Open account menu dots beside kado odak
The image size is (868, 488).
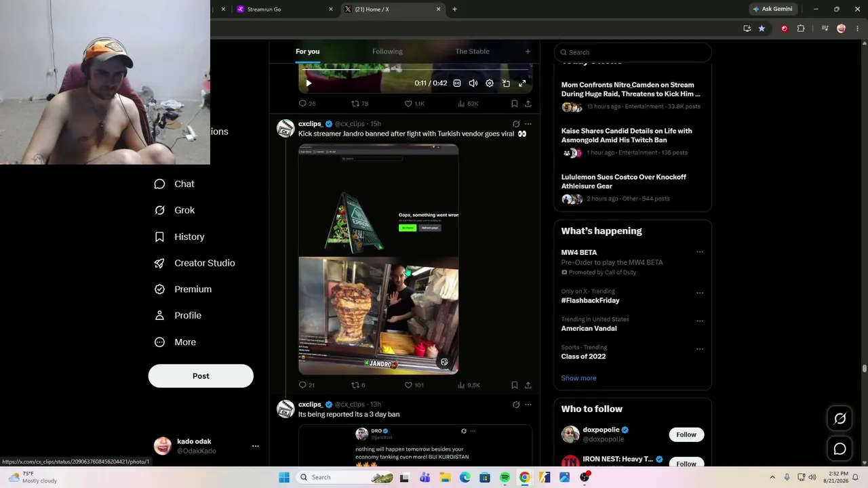click(256, 446)
